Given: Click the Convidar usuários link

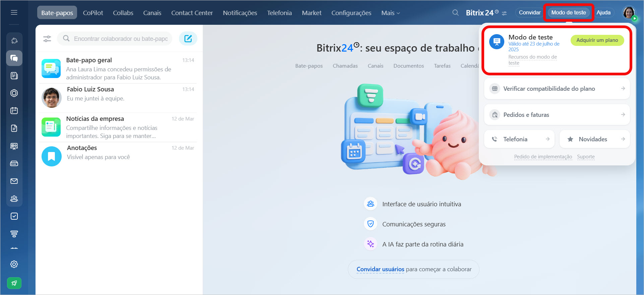Looking at the screenshot, I should click(380, 269).
